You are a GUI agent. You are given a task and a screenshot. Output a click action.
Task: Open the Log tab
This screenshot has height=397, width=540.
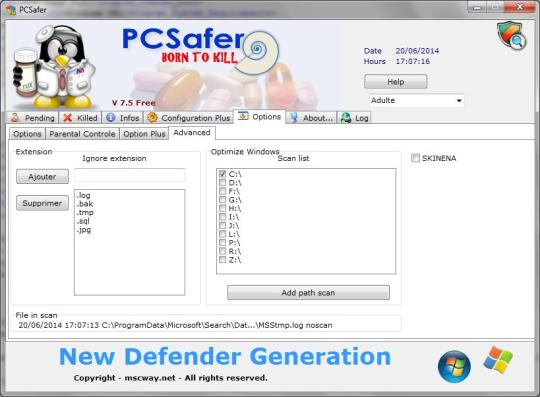(x=354, y=118)
